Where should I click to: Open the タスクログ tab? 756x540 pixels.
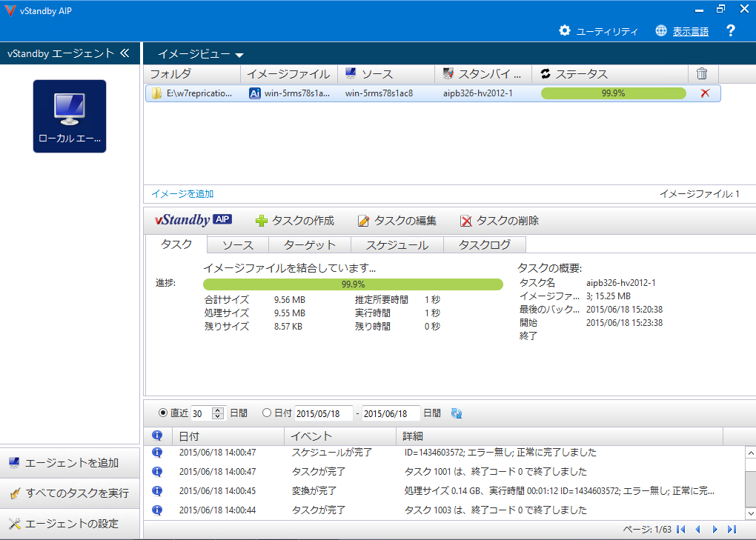484,245
